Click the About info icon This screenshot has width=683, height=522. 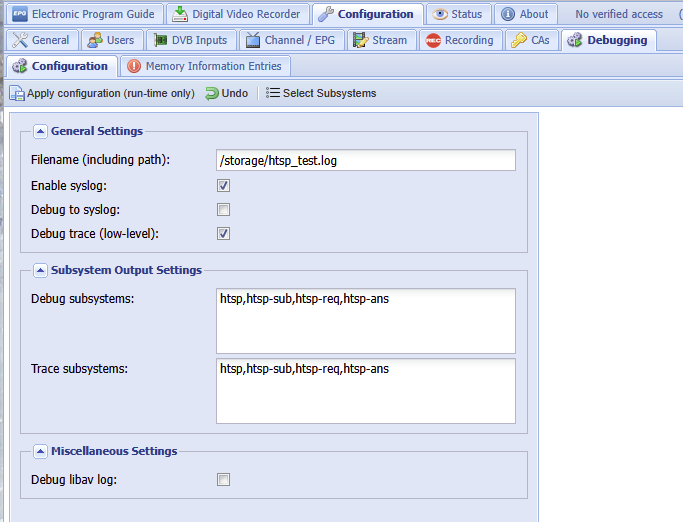tap(508, 14)
